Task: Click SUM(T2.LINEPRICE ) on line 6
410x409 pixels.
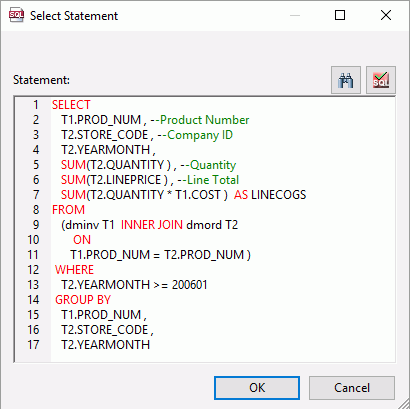Action: tap(114, 180)
